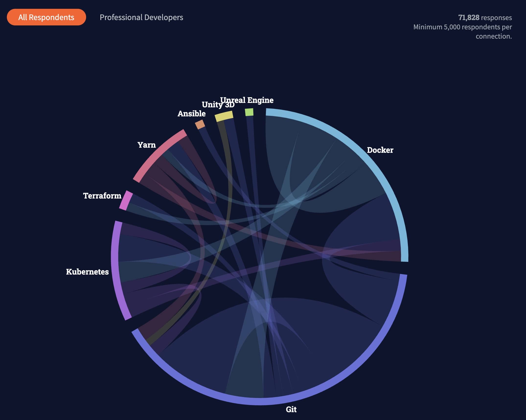Click the rose-colored Yarn arc segment

coord(159,155)
